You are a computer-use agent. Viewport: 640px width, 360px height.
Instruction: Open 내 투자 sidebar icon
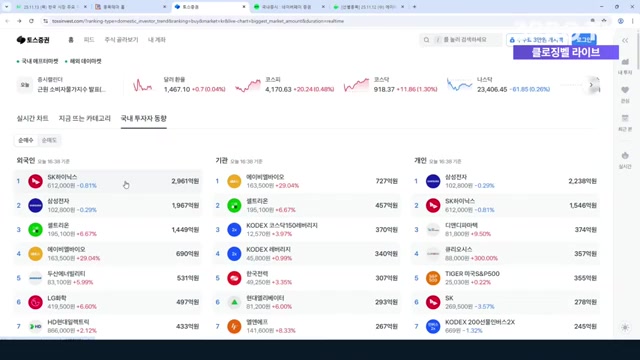(x=625, y=66)
